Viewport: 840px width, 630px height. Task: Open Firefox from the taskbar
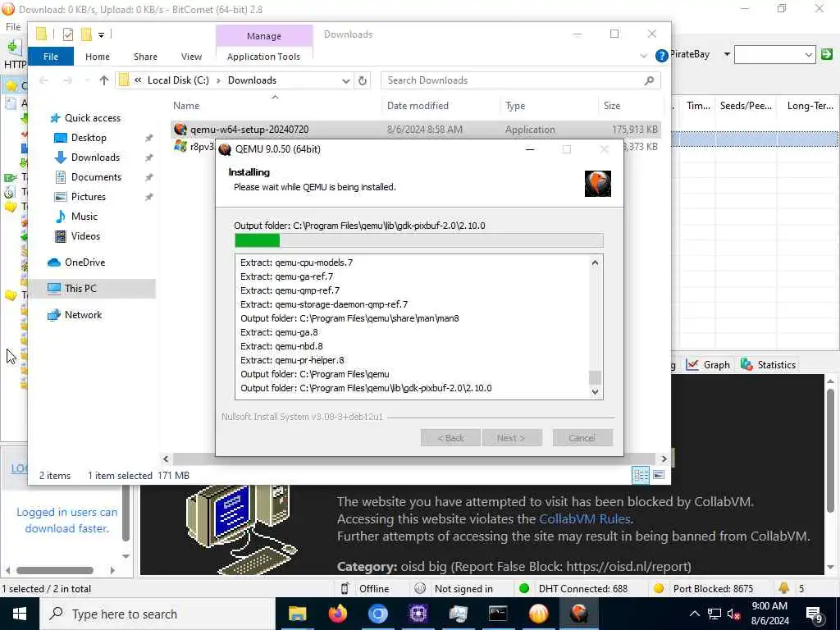point(337,614)
